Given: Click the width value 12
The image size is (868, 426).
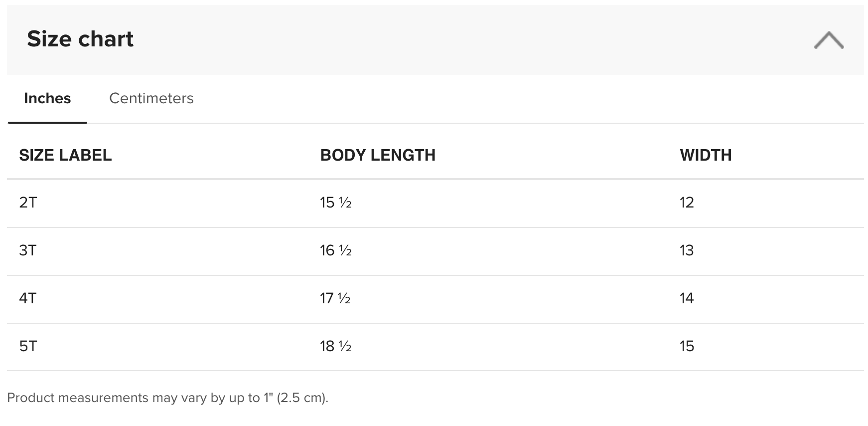Looking at the screenshot, I should (x=687, y=203).
